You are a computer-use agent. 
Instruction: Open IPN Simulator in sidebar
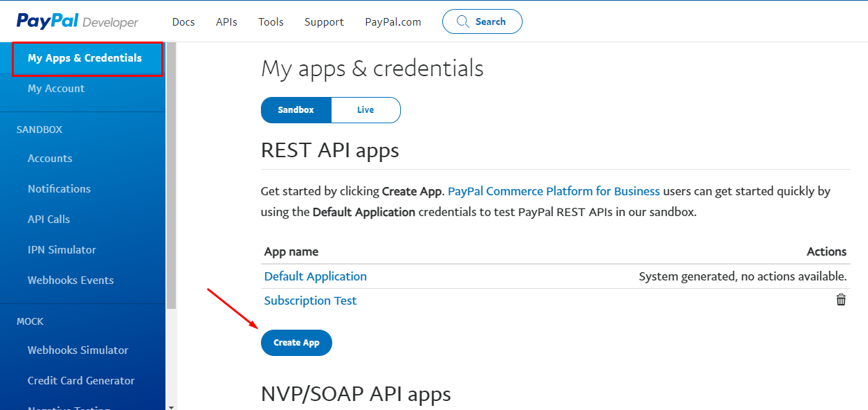pyautogui.click(x=62, y=250)
